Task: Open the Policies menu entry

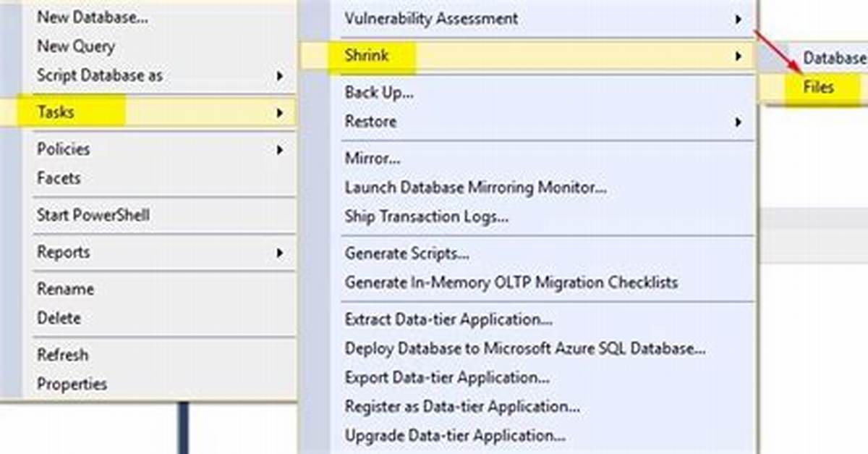Action: [64, 149]
